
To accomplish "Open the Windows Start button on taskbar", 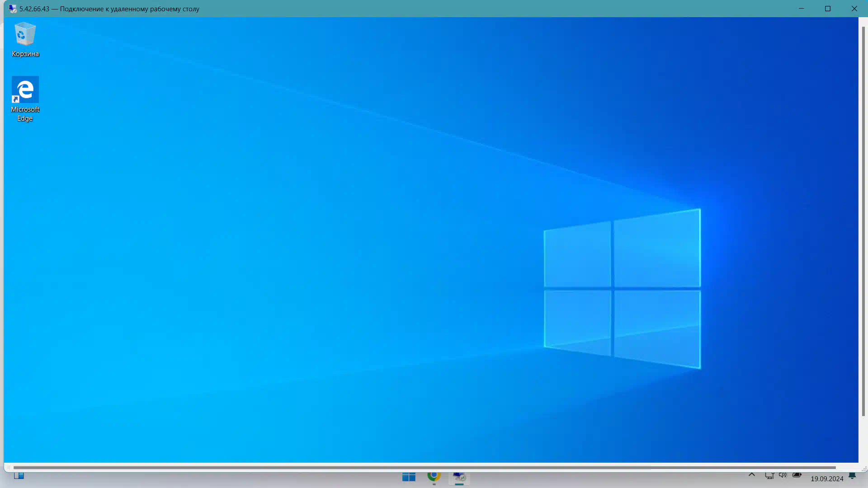I will (x=409, y=477).
